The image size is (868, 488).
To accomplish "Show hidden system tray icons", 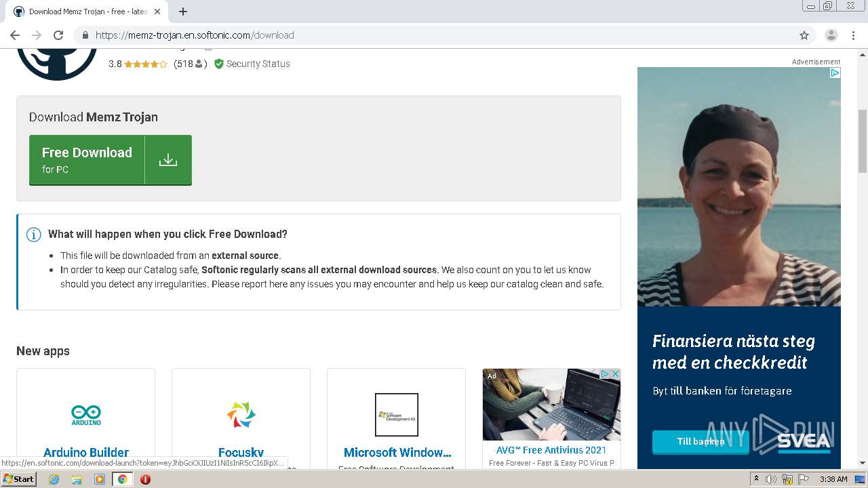I will 756,479.
